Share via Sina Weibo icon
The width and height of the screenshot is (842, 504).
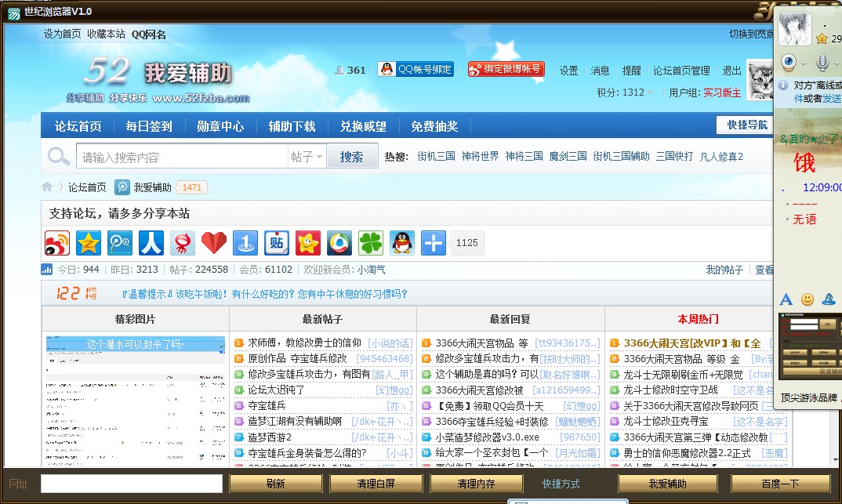[x=57, y=243]
